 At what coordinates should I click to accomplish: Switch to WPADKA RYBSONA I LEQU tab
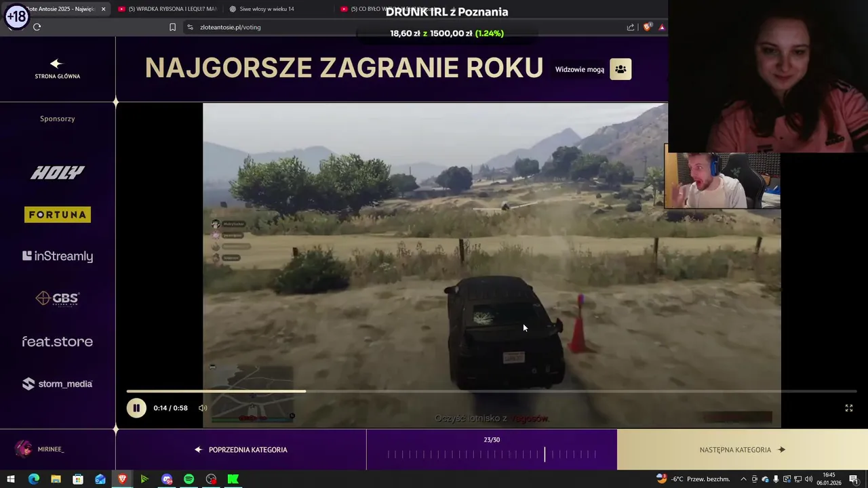166,9
